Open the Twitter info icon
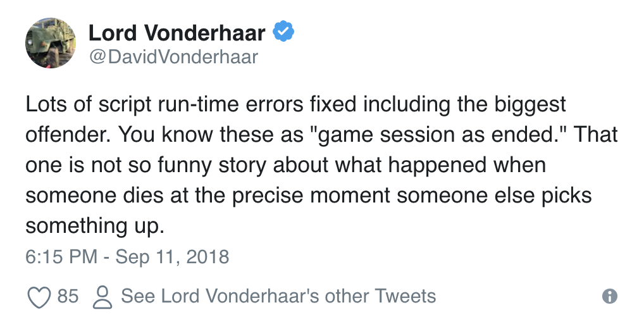This screenshot has height=324, width=644. pos(609,296)
